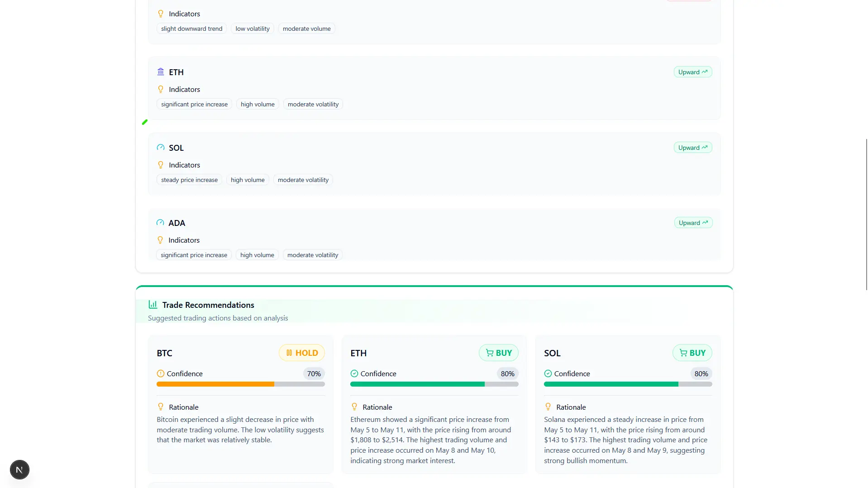Screen dimensions: 868x488
Task: Click the bank icon next to ETH
Action: tap(160, 72)
